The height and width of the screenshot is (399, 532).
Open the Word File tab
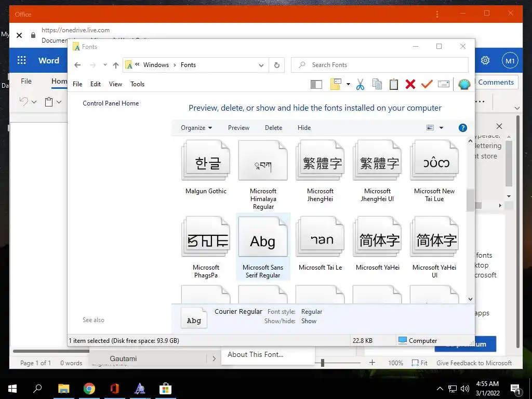click(x=26, y=81)
